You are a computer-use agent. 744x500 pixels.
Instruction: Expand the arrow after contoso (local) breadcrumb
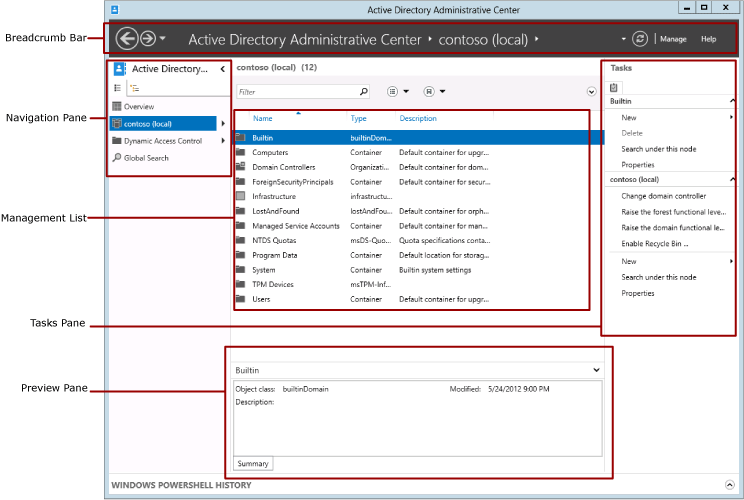[537, 39]
